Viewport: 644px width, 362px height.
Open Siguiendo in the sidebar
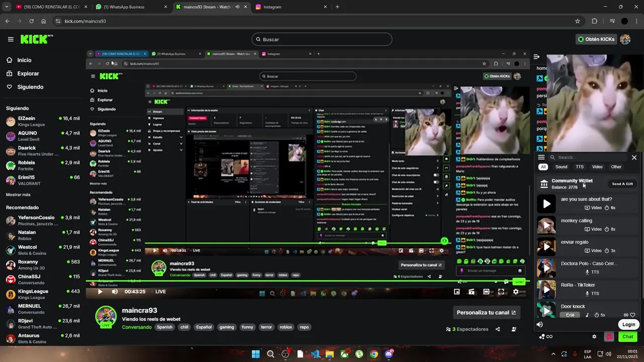click(25, 87)
